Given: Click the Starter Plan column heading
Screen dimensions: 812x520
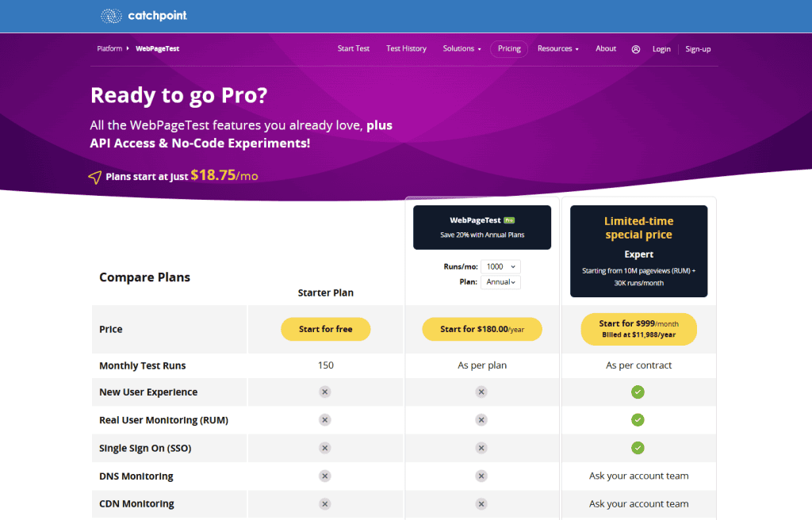Looking at the screenshot, I should pos(326,293).
